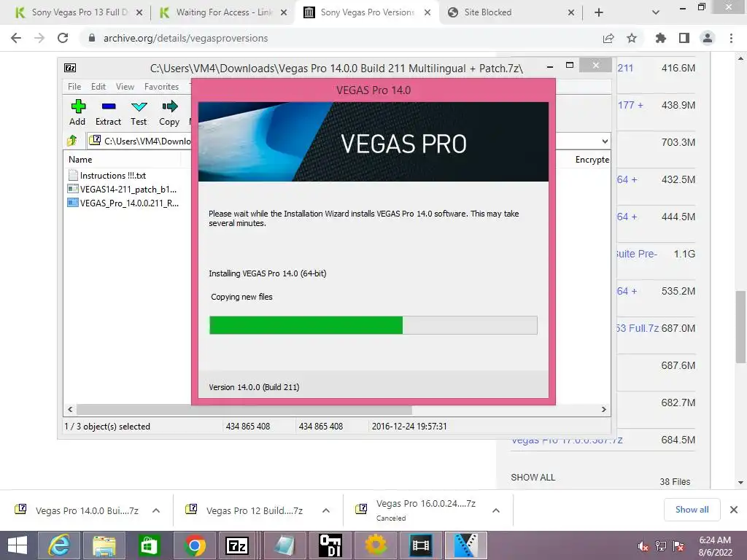Screen dimensions: 747x560
Task: Click the browser back arrow
Action: pyautogui.click(x=16, y=38)
